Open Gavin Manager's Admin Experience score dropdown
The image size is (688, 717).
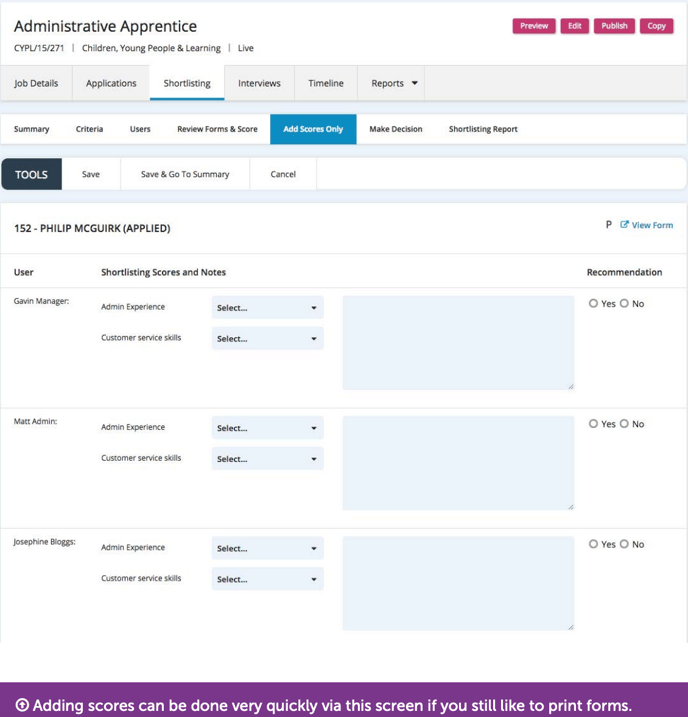[x=267, y=307]
